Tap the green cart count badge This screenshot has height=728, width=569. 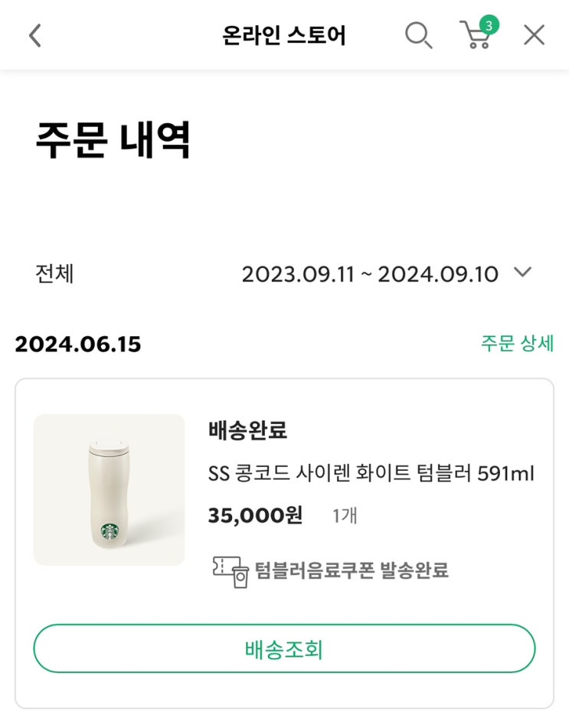click(489, 24)
